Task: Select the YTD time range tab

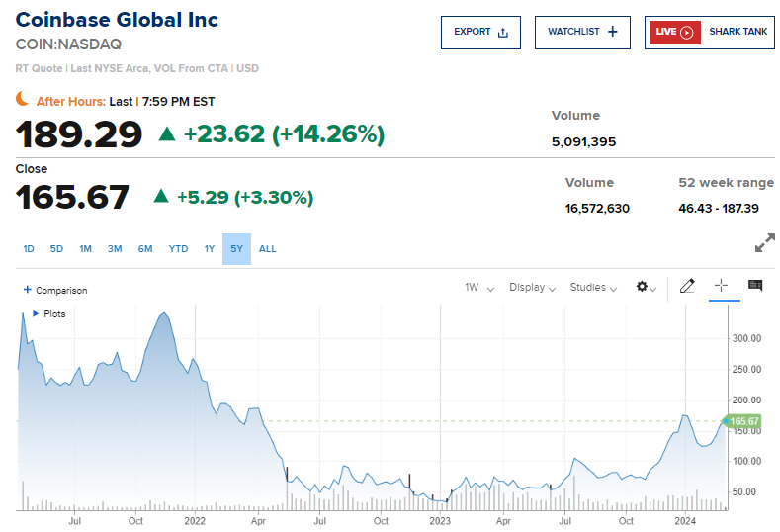Action: pyautogui.click(x=178, y=249)
